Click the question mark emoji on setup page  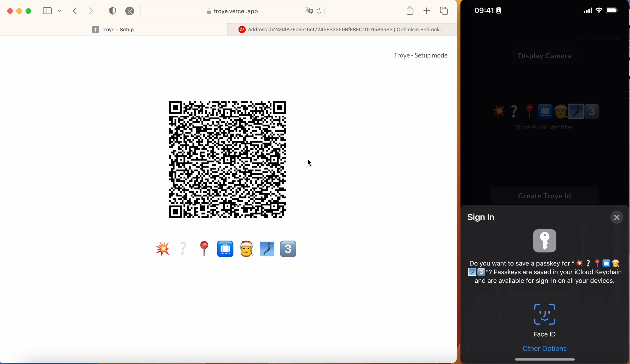tap(183, 249)
